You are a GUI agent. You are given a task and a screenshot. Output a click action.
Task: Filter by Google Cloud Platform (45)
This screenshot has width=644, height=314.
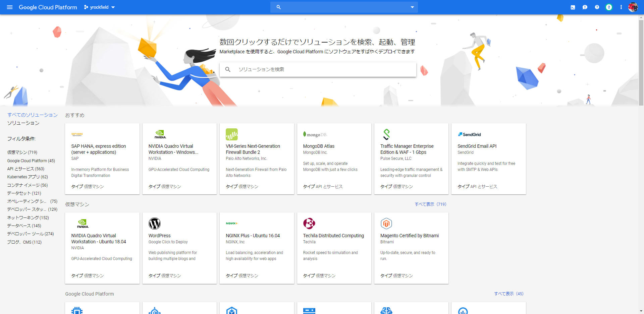(31, 161)
